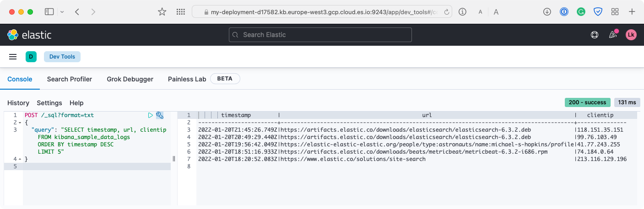Open the Grok Debugger tab
Image resolution: width=644 pixels, height=209 pixels.
pos(130,79)
